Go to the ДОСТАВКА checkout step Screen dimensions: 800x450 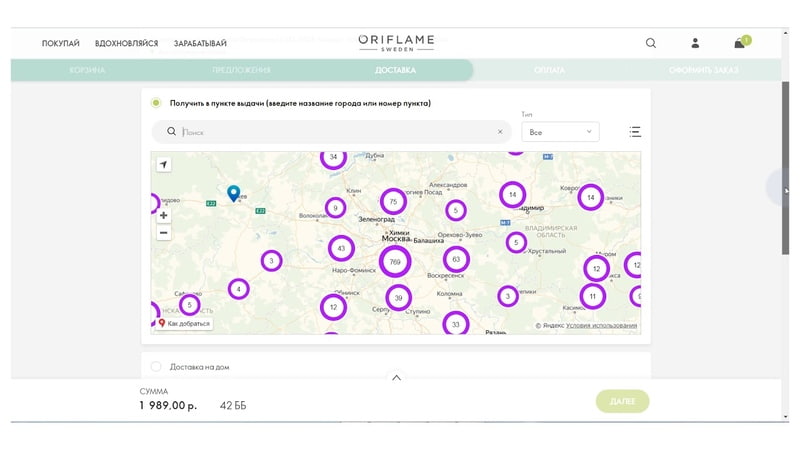click(x=395, y=70)
